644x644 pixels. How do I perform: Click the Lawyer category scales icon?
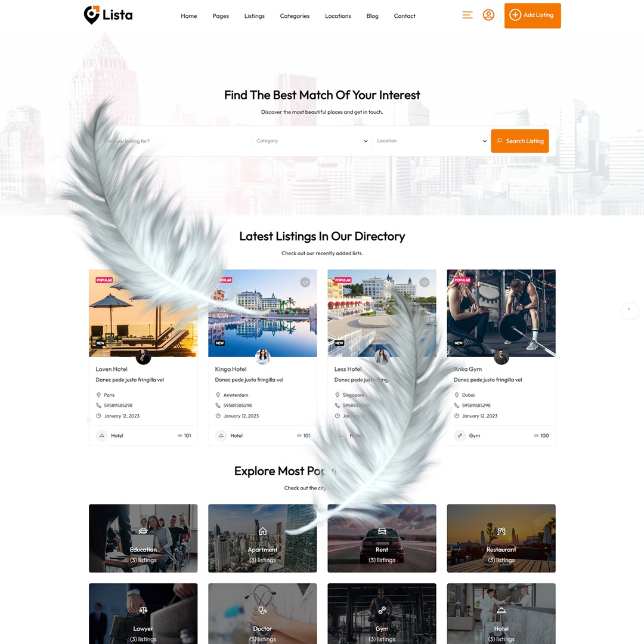[143, 610]
